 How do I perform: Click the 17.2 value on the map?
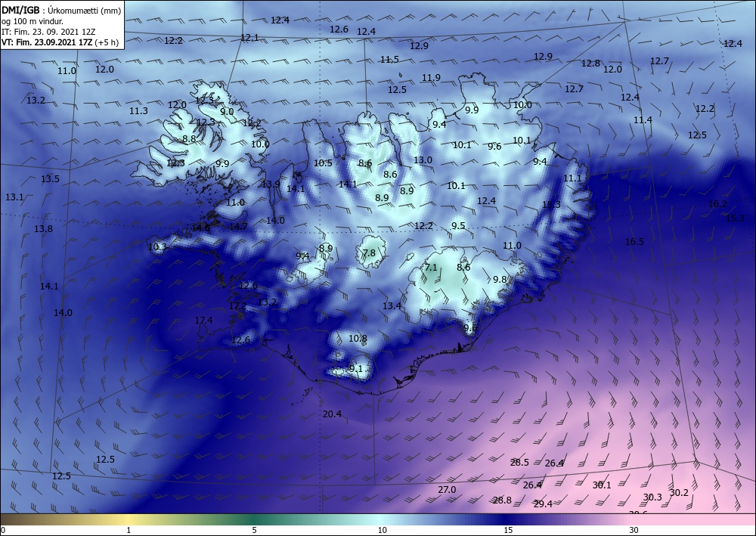[237, 306]
